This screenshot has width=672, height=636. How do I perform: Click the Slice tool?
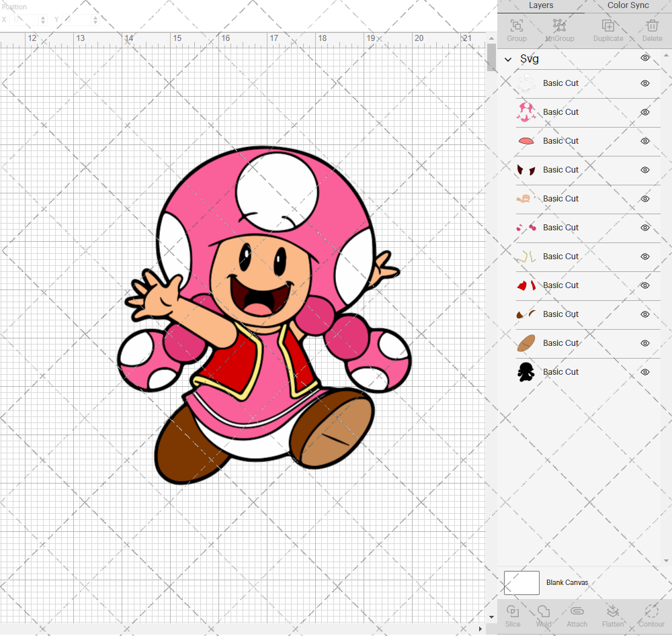click(513, 615)
